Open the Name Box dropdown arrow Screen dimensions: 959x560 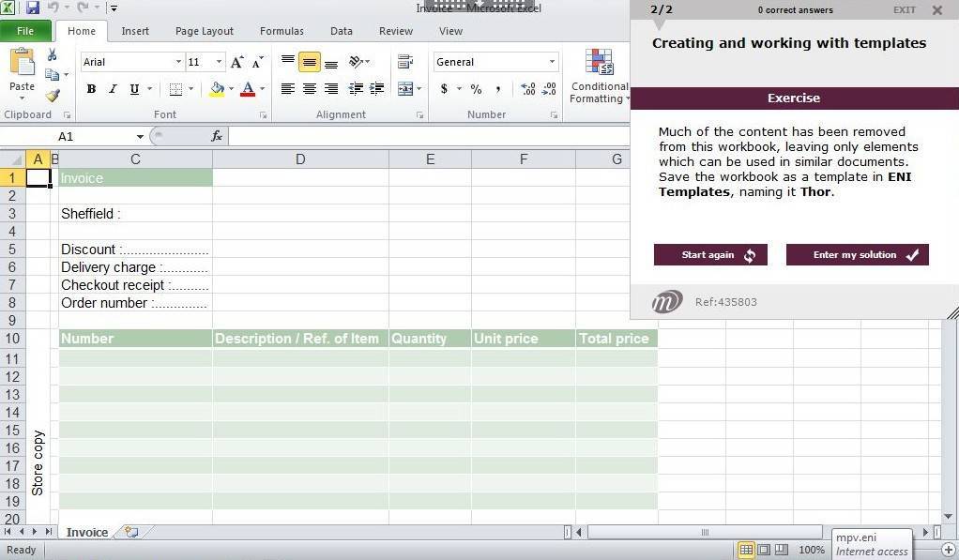tap(140, 137)
